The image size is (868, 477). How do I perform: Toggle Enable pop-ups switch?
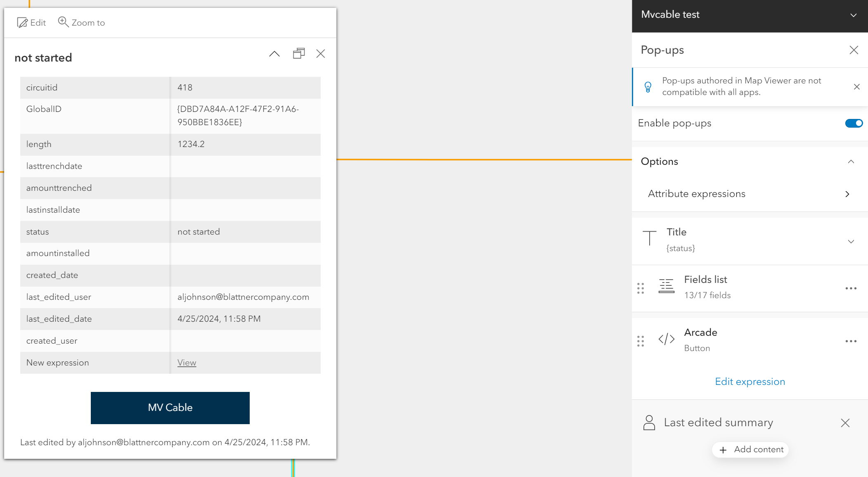(x=854, y=123)
